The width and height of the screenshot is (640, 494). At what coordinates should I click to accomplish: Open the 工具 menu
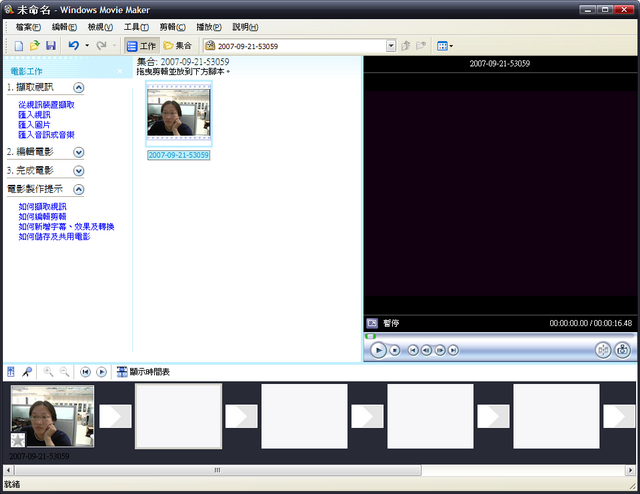(136, 27)
